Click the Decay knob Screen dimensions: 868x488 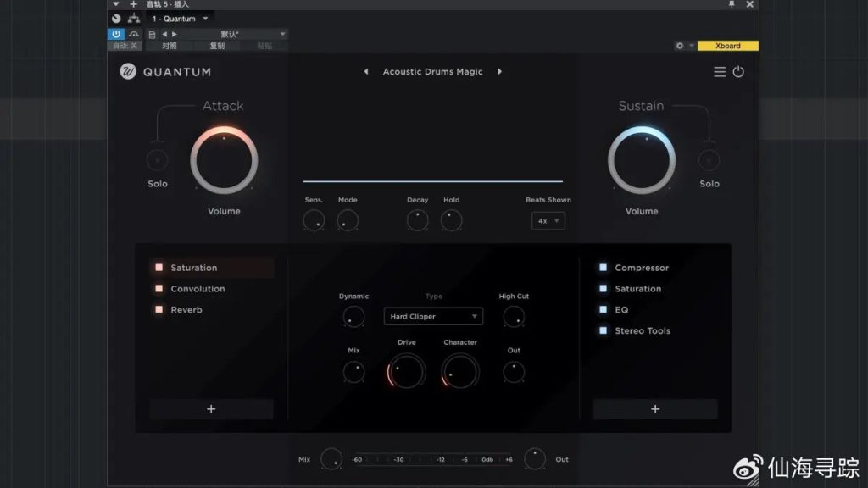pyautogui.click(x=417, y=220)
